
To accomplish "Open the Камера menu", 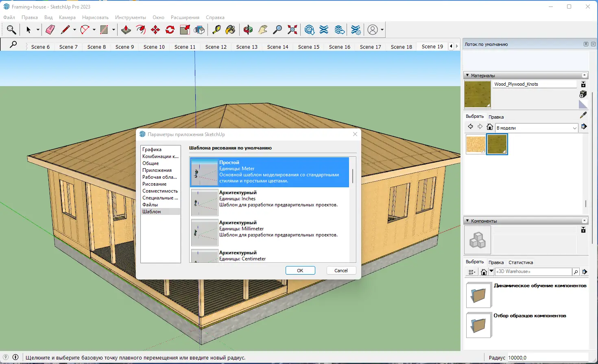I will [x=67, y=17].
